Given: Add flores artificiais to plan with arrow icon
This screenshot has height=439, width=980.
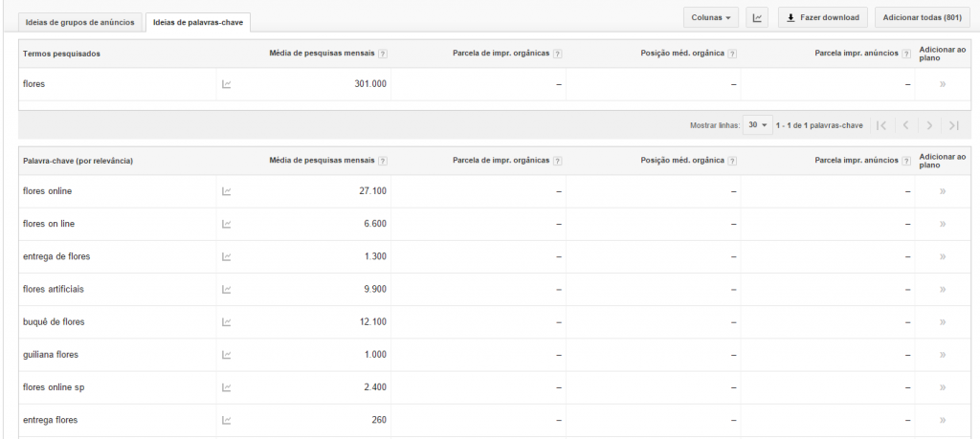Looking at the screenshot, I should pyautogui.click(x=943, y=289).
